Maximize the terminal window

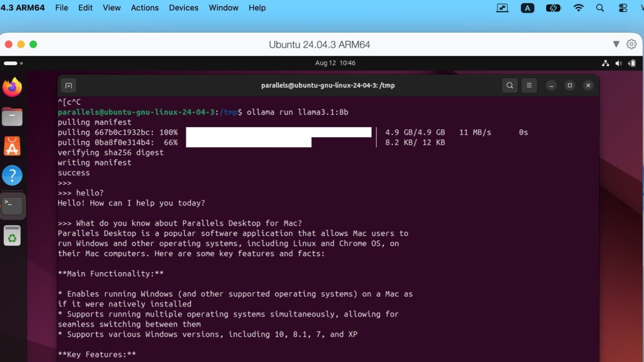(570, 85)
